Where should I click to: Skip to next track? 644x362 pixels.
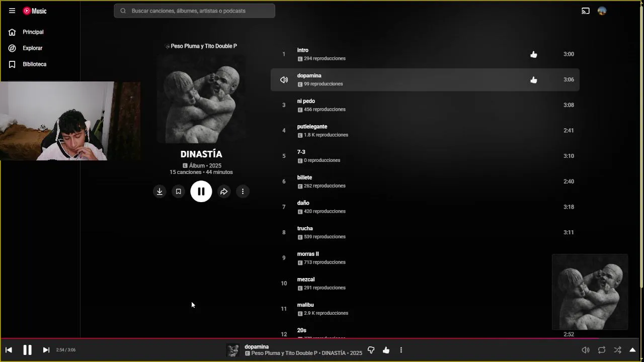click(x=46, y=350)
